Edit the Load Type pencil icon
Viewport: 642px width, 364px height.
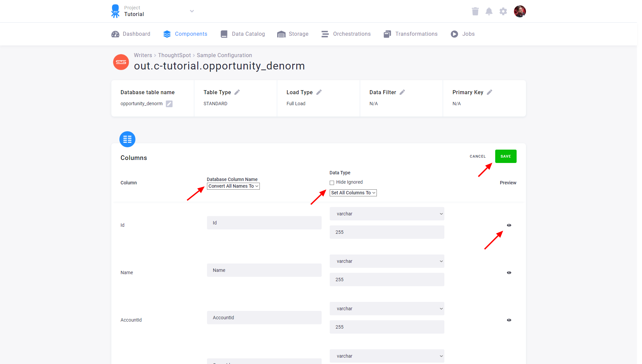coord(319,92)
